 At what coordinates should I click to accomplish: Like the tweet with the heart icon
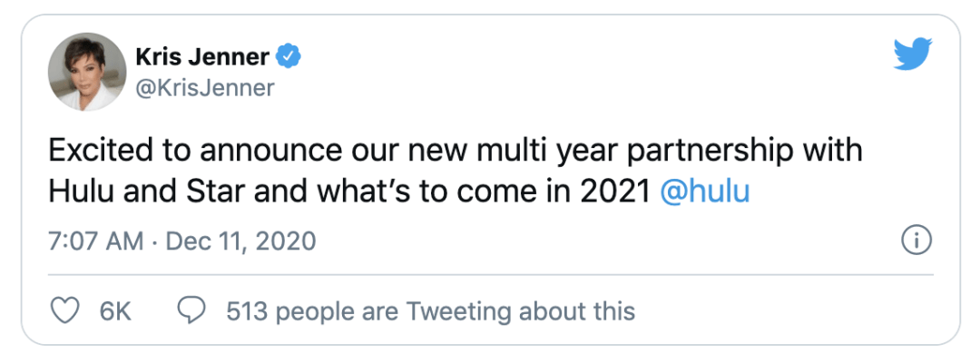click(64, 310)
